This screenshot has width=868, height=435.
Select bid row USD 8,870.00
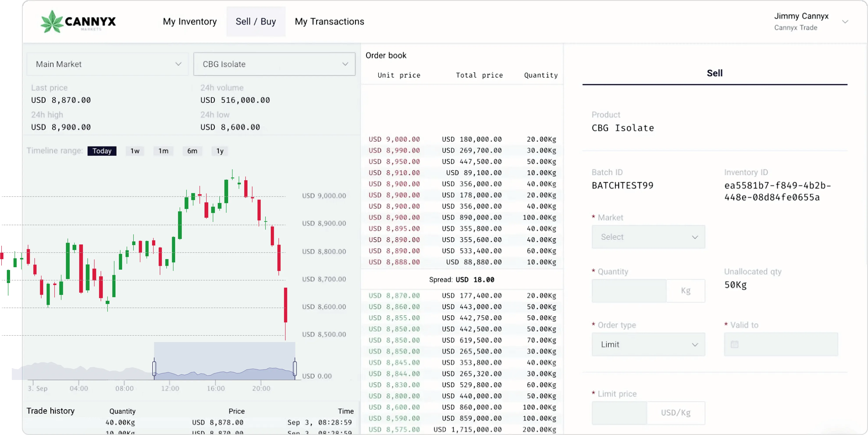(462, 296)
